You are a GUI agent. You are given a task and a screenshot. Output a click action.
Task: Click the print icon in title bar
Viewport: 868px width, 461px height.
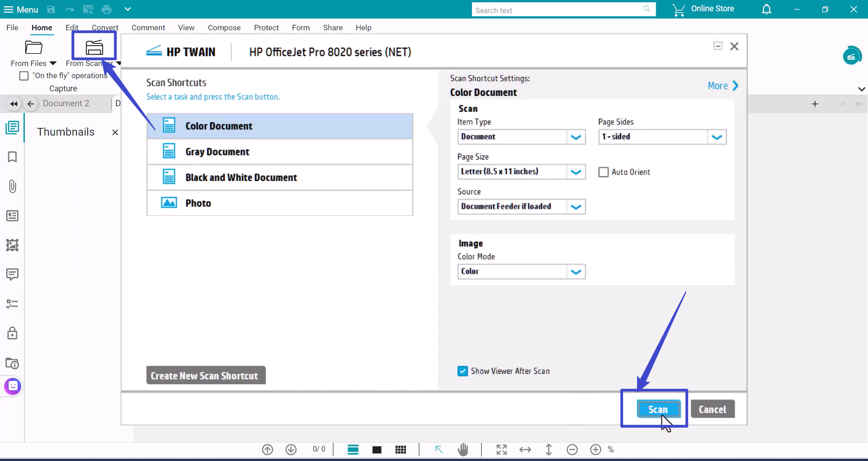107,9
